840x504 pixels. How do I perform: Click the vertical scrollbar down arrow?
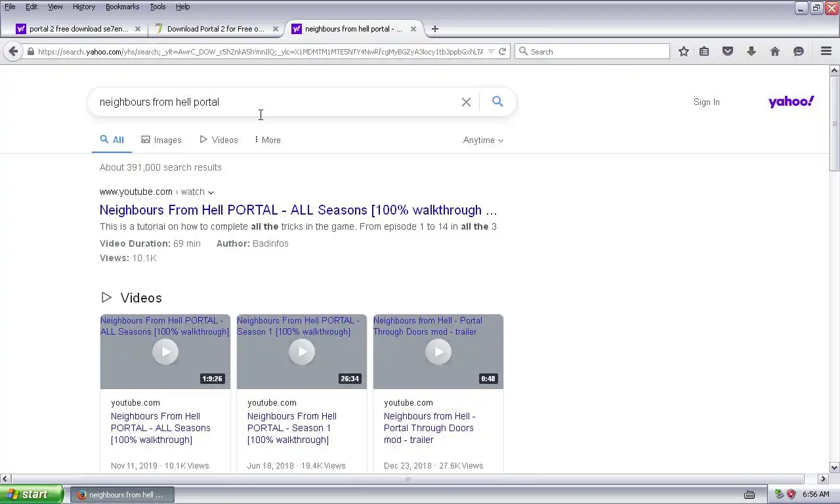[x=835, y=468]
